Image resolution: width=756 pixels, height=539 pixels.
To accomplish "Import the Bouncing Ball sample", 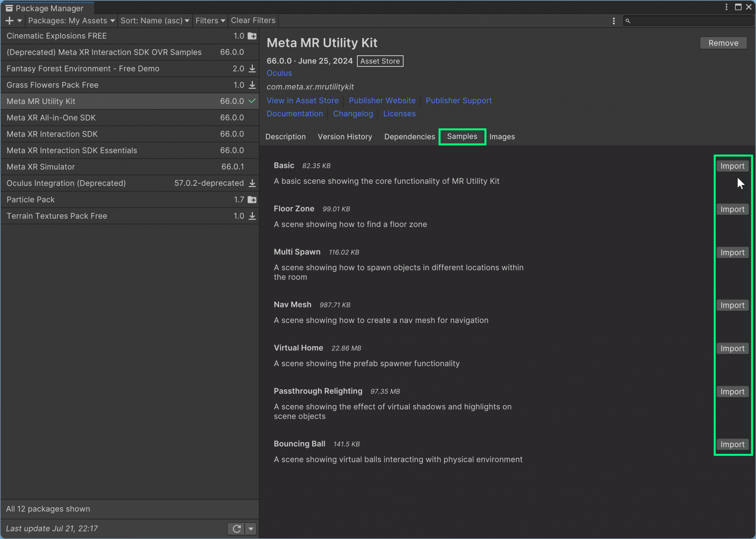I will point(732,444).
